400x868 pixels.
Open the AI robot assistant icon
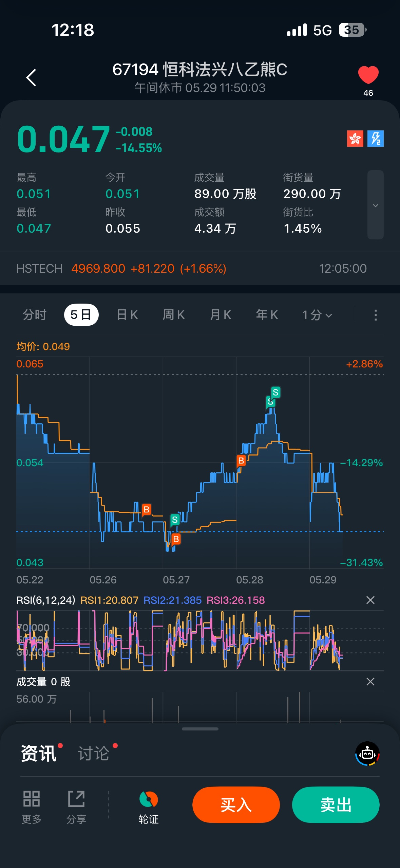coord(367,754)
